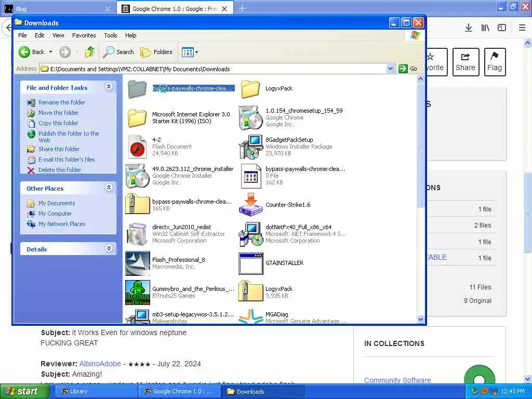Expand the Address bar dropdown arrow

tap(390, 69)
